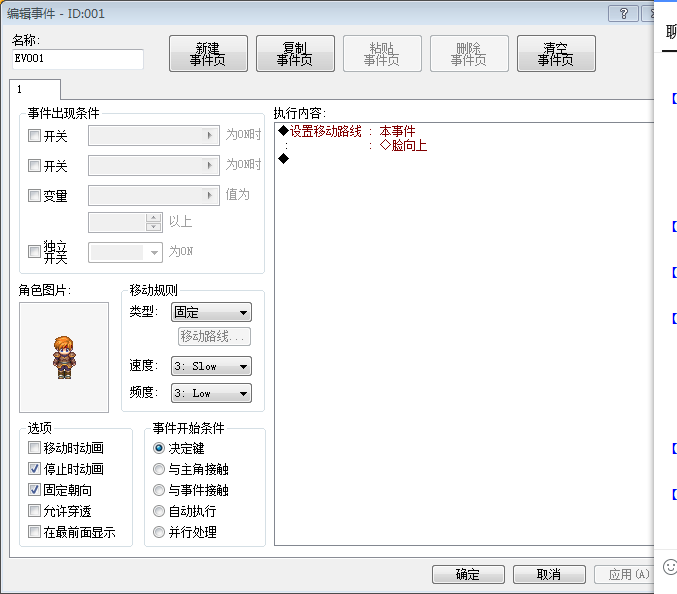Viewport: 677px width, 594px height.
Task: Enable the 独立开关 condition checkbox
Action: [x=34, y=252]
